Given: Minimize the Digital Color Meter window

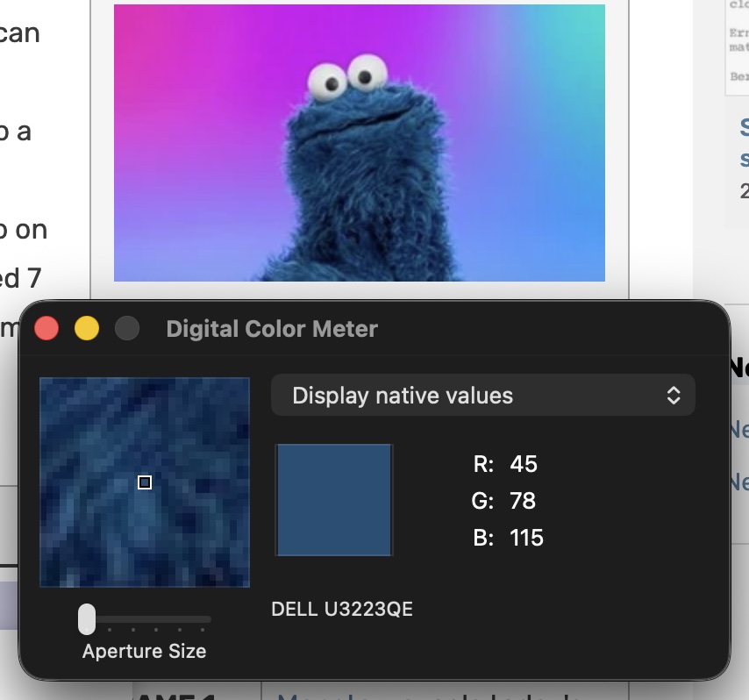Looking at the screenshot, I should tap(87, 329).
